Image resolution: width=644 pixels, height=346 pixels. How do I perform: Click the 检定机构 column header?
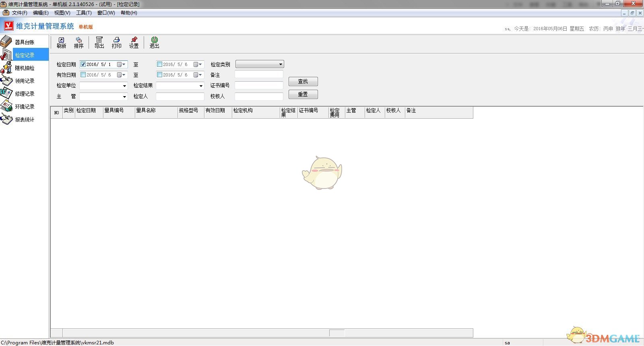256,113
